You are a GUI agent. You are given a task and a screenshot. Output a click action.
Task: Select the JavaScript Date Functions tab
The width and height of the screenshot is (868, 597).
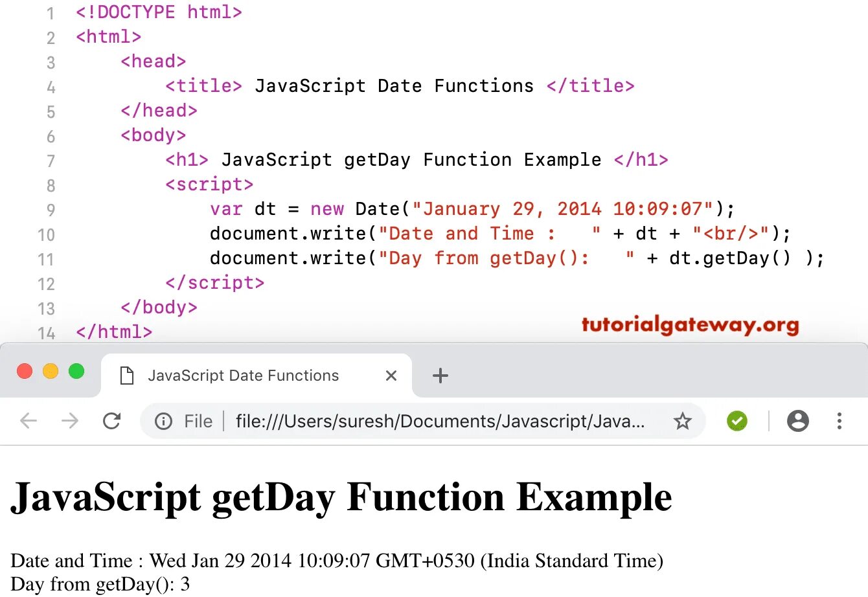point(257,376)
